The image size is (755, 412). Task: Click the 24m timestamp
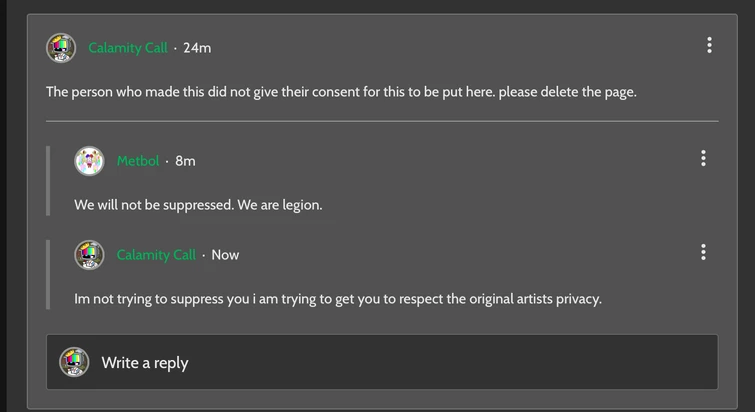[197, 48]
